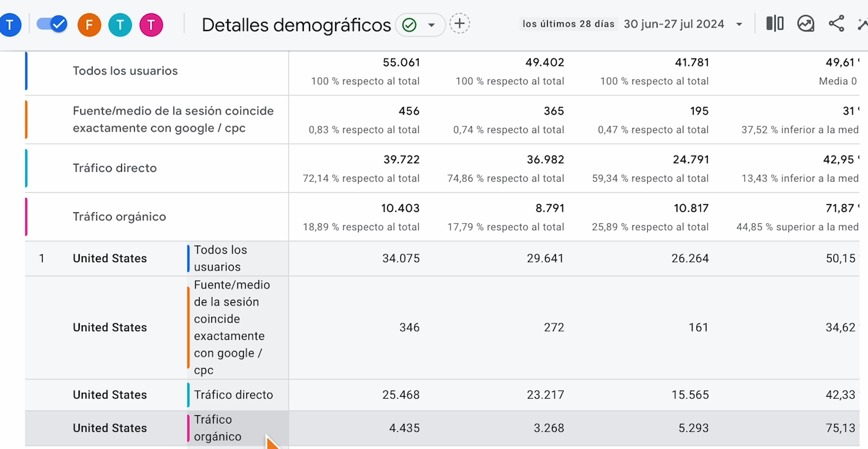Viewport: 868px width, 449px height.
Task: Click the United States value 26.264
Action: [691, 258]
